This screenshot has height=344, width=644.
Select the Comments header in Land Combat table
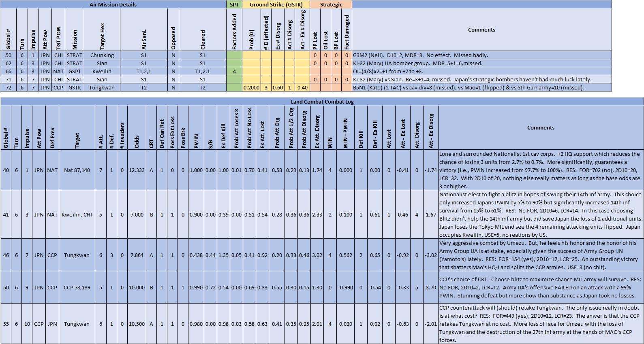tap(541, 127)
